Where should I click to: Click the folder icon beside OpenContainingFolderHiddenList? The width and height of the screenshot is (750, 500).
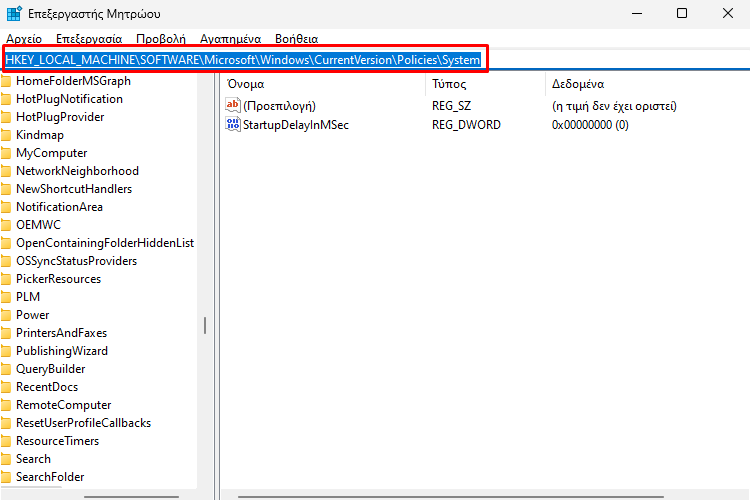pyautogui.click(x=6, y=244)
